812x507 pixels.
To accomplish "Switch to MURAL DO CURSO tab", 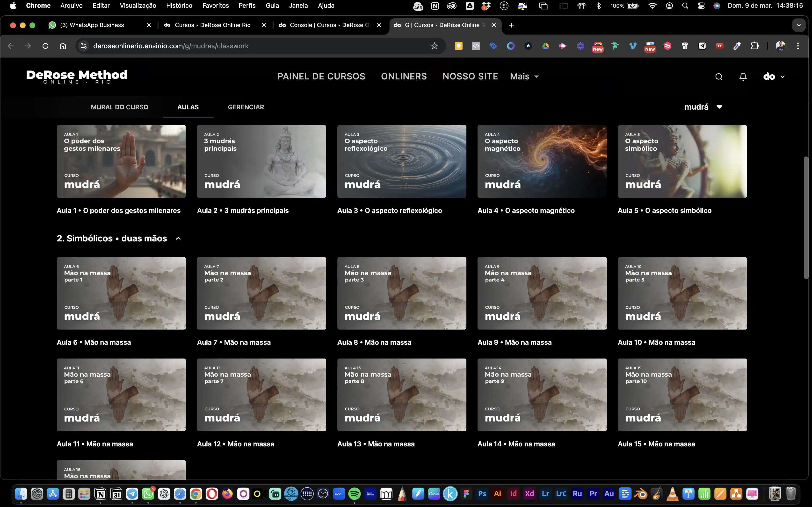I will pos(119,107).
